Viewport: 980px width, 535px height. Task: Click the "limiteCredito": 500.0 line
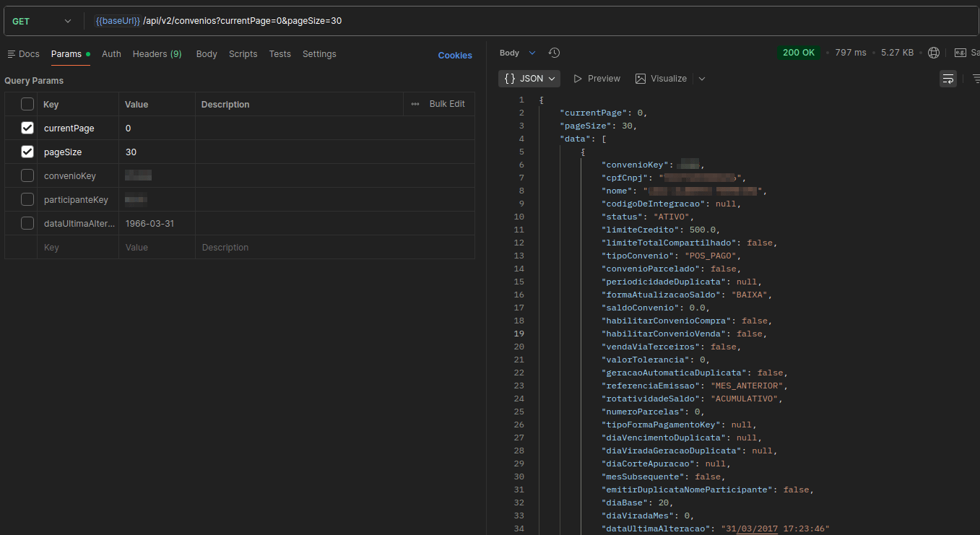(x=661, y=230)
